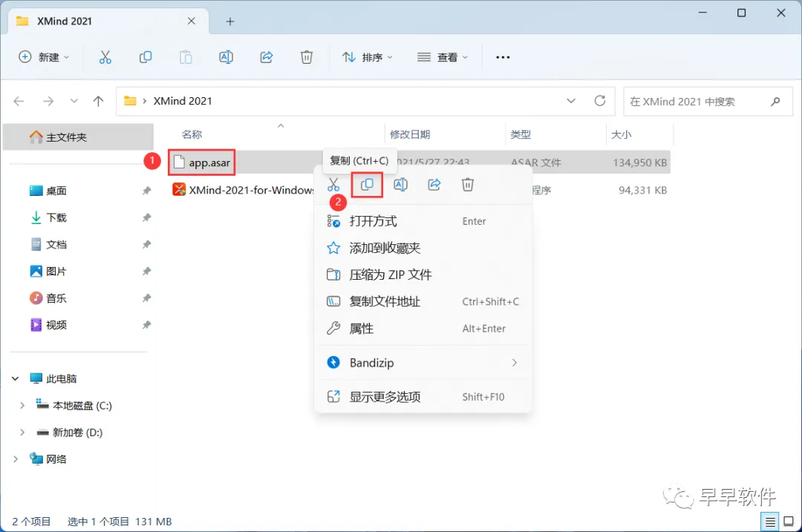Switch to the large icons view in the status bar
The height and width of the screenshot is (532, 802).
(789, 522)
